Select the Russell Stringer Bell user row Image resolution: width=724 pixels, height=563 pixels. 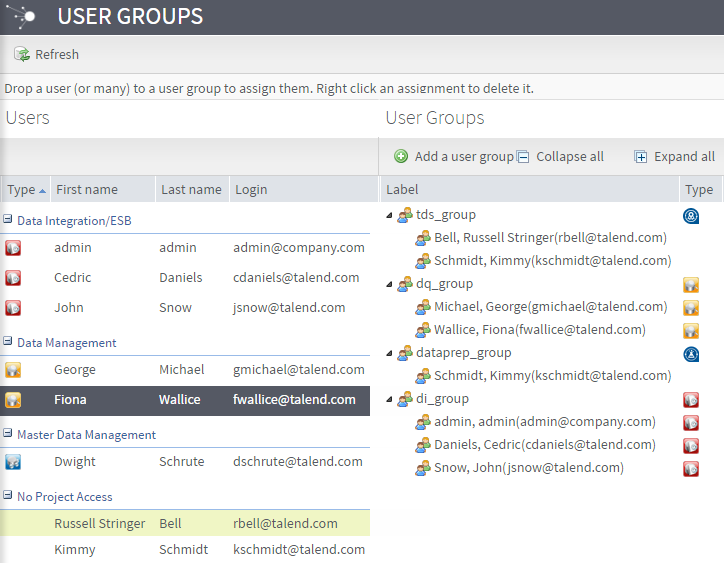coord(185,523)
